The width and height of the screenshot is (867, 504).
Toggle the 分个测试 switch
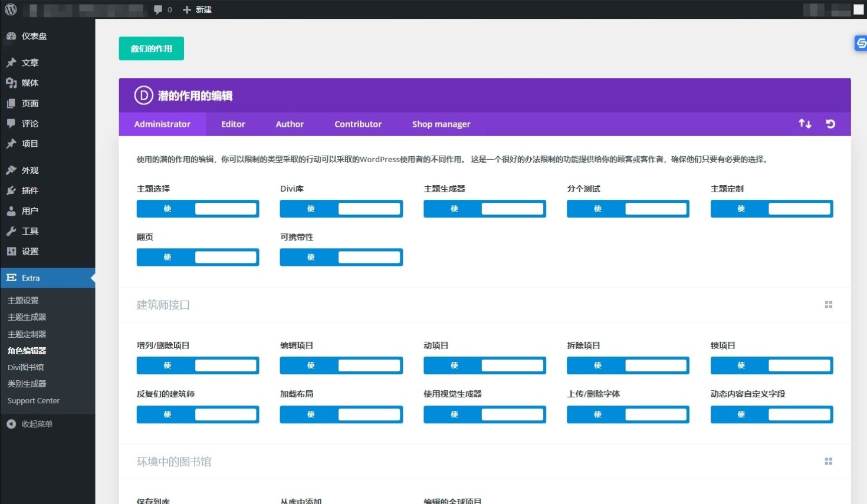pos(628,209)
